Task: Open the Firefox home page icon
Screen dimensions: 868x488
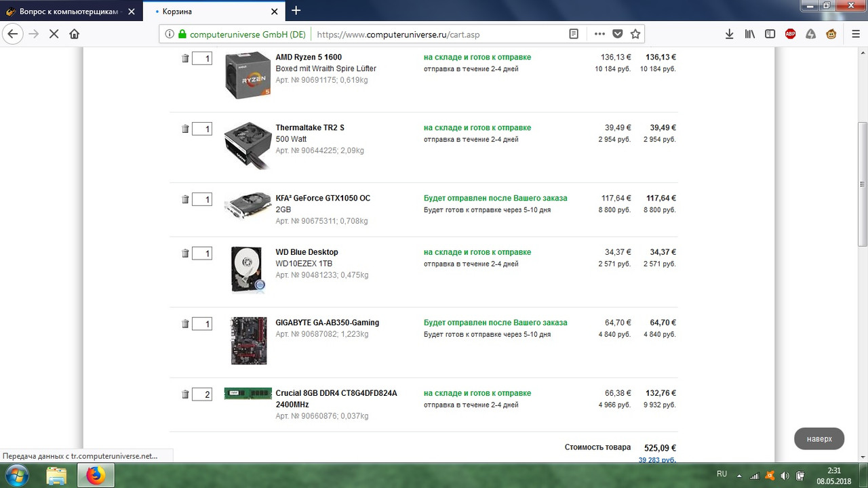Action: (75, 34)
